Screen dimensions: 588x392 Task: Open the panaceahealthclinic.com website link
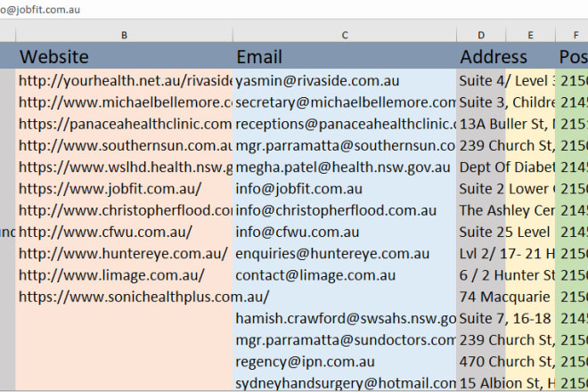click(126, 124)
